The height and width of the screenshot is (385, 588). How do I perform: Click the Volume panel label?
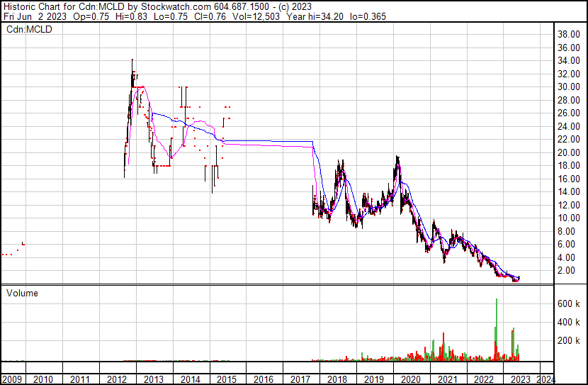pos(22,293)
